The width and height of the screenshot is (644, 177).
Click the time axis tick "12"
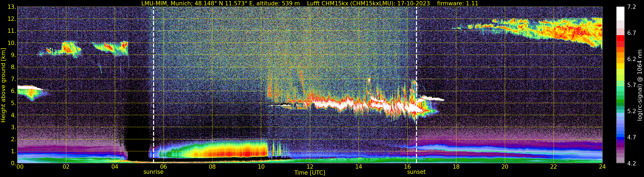(310, 167)
